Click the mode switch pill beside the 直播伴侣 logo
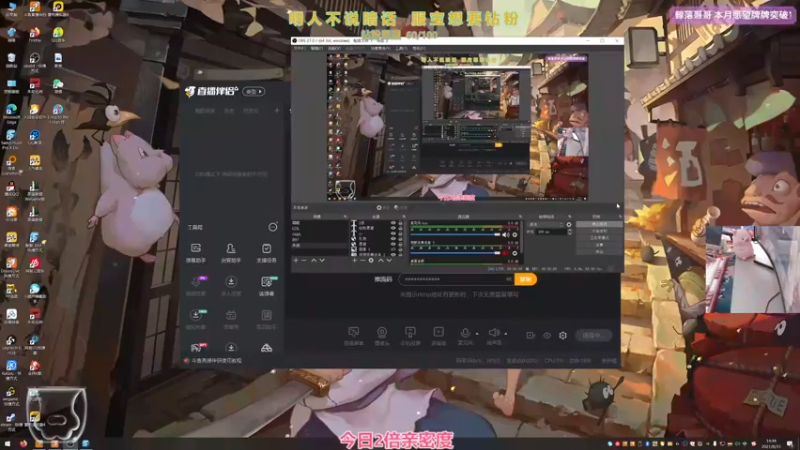This screenshot has height=450, width=800. (x=254, y=91)
